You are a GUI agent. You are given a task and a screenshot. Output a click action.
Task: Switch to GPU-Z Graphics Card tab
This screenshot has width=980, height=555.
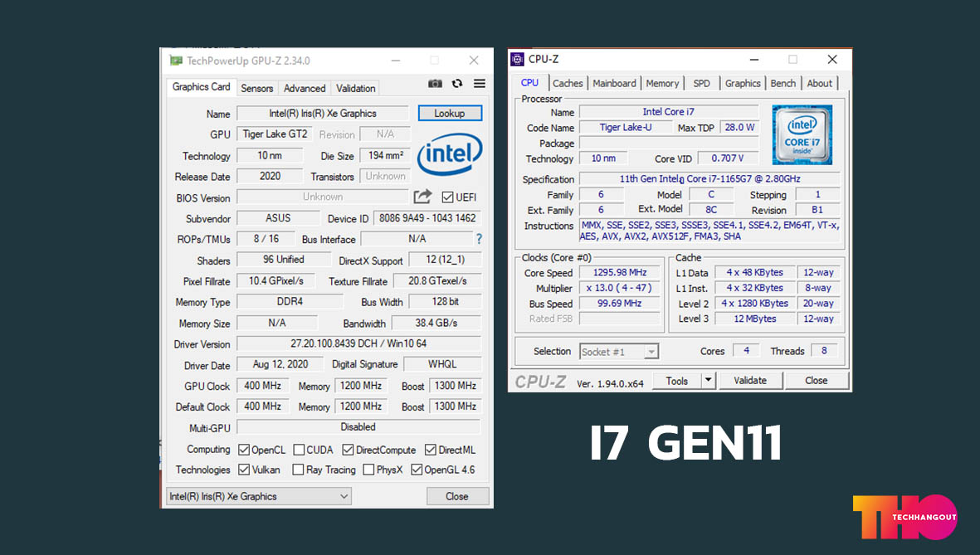(x=202, y=87)
